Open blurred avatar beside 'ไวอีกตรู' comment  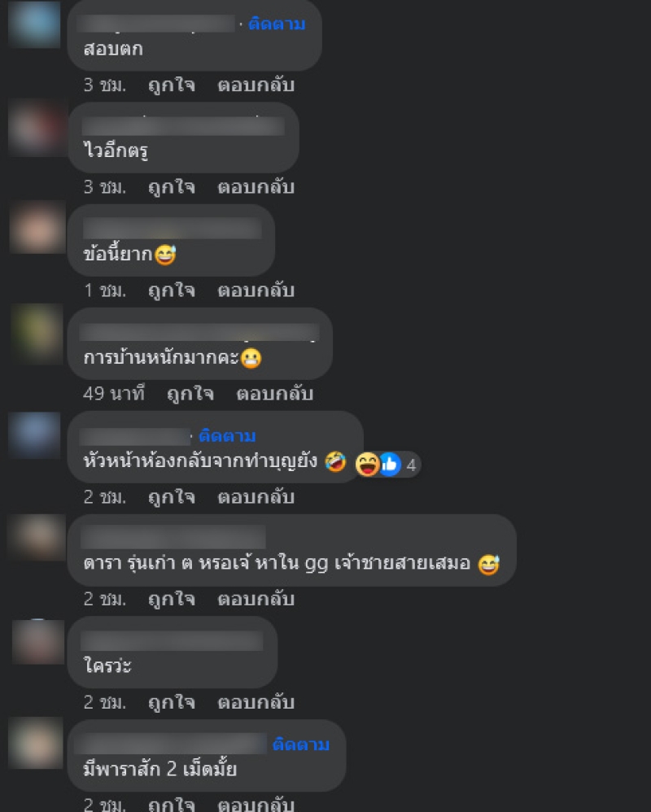pyautogui.click(x=37, y=129)
